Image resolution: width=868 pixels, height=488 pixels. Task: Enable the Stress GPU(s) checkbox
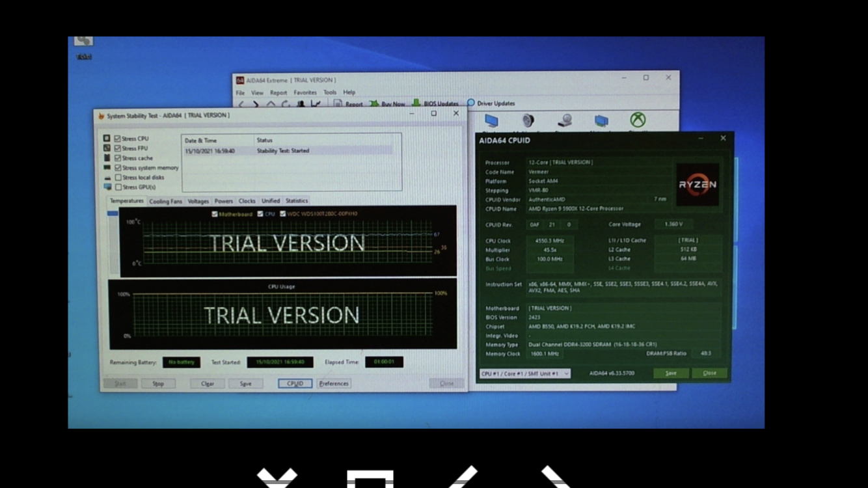pyautogui.click(x=118, y=187)
